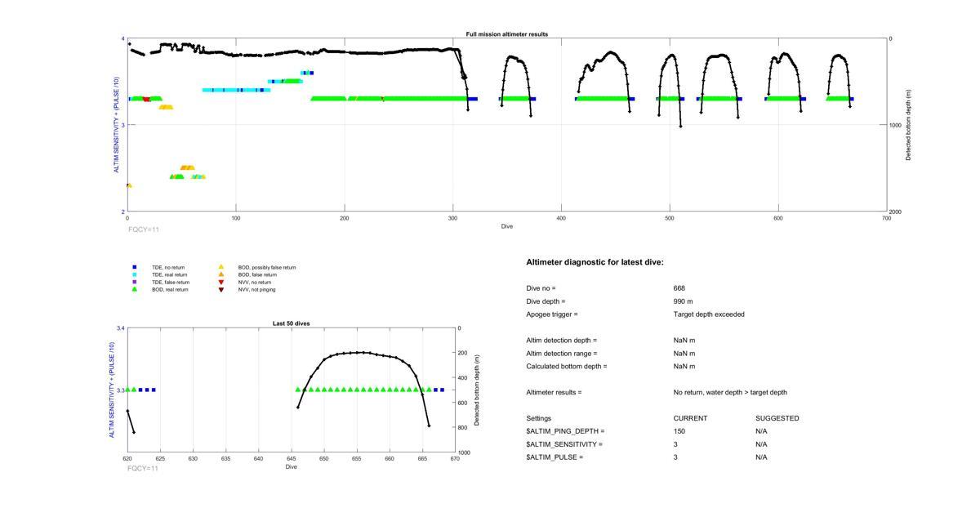
Task: Click the 'Altim detection depth =' label
Action: click(x=562, y=341)
